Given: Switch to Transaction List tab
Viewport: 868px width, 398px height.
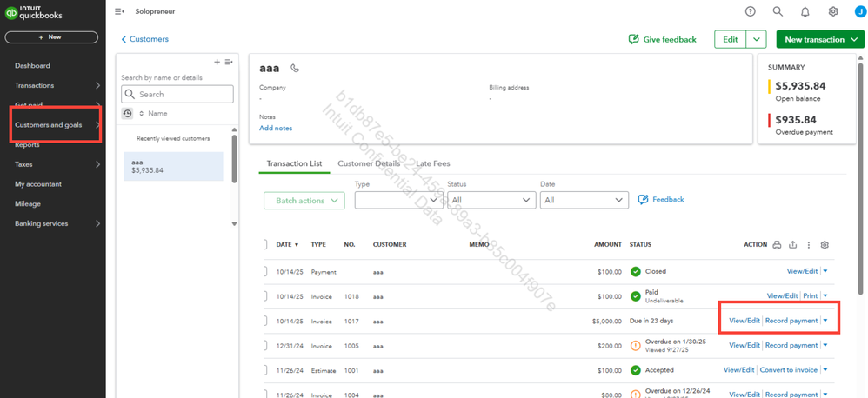Looking at the screenshot, I should [x=295, y=163].
